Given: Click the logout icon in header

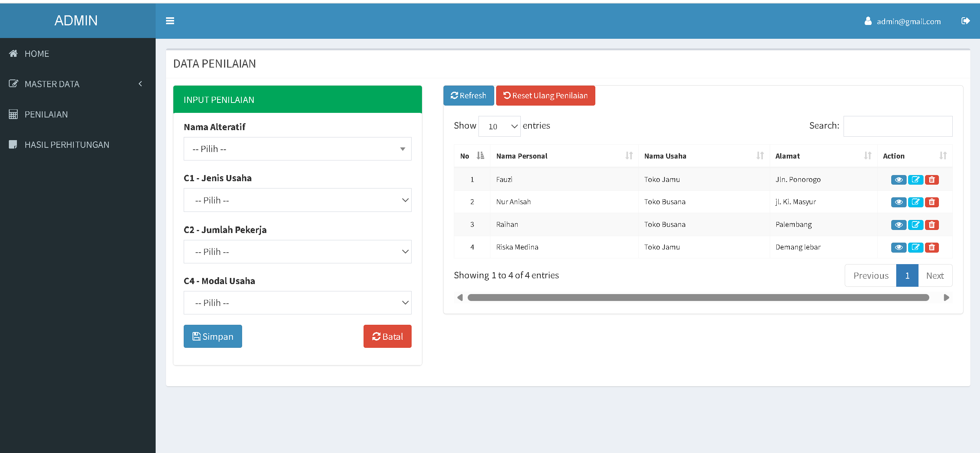Looking at the screenshot, I should (x=965, y=21).
